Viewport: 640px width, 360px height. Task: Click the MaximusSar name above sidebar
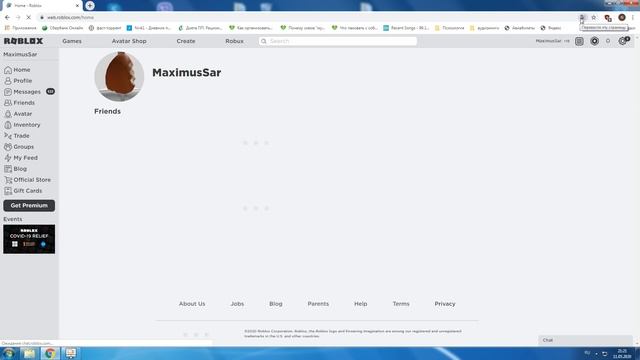tap(20, 54)
